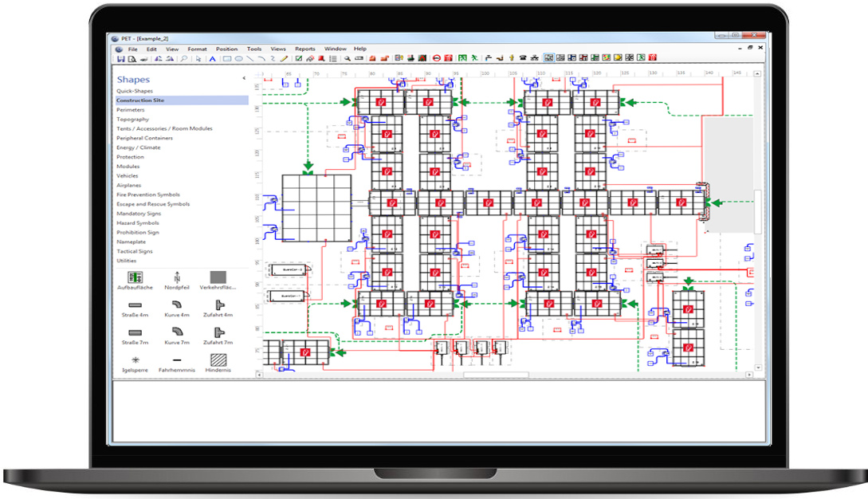Open Print Preview from the toolbar
Image resolution: width=868 pixels, height=499 pixels.
point(132,57)
